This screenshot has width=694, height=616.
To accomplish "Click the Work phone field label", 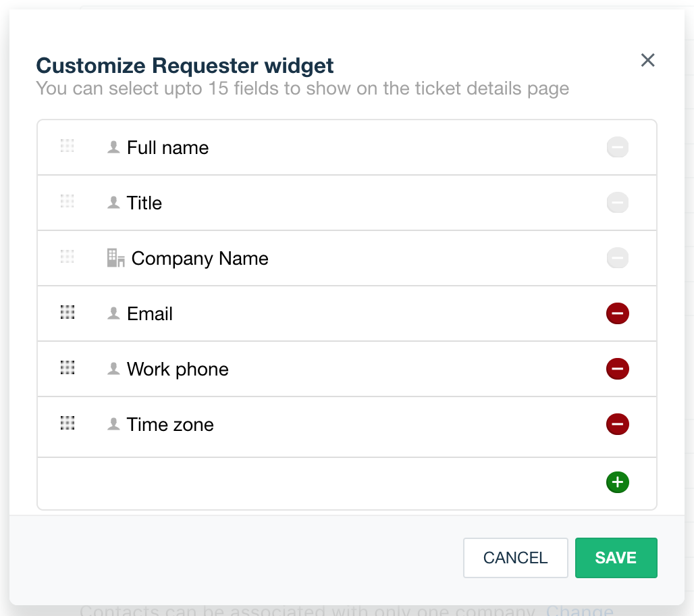I will 178,369.
